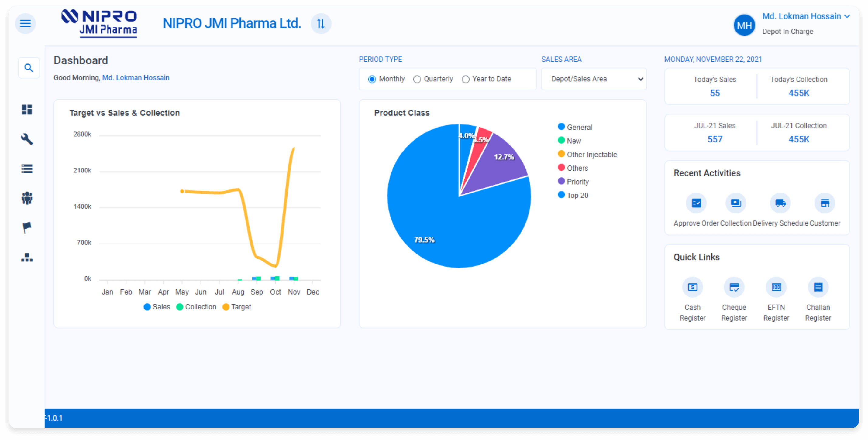
Task: Choose the Year to Date option
Action: [466, 79]
